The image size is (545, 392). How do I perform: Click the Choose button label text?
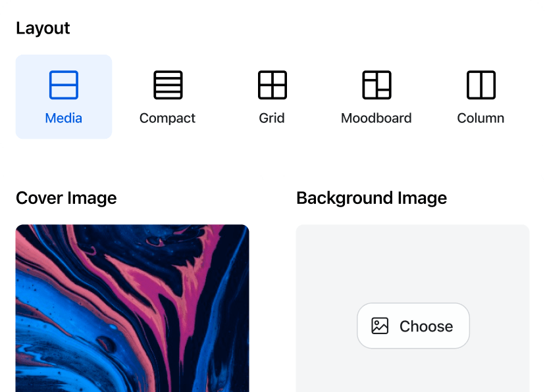[x=425, y=326]
